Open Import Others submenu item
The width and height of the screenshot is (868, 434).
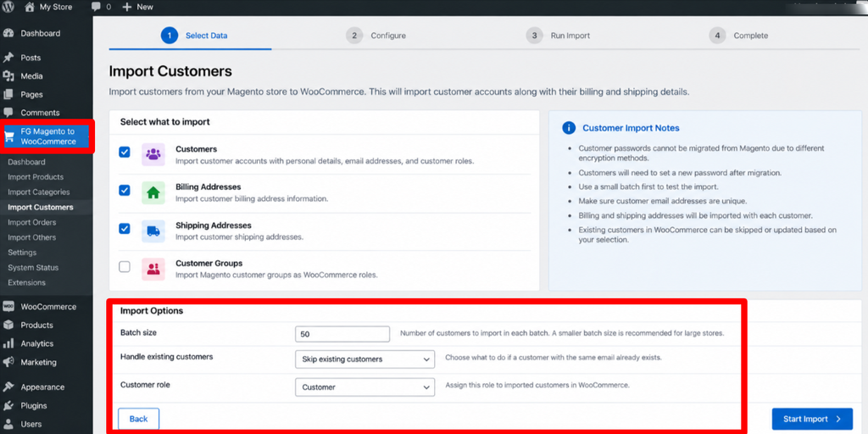(x=32, y=237)
